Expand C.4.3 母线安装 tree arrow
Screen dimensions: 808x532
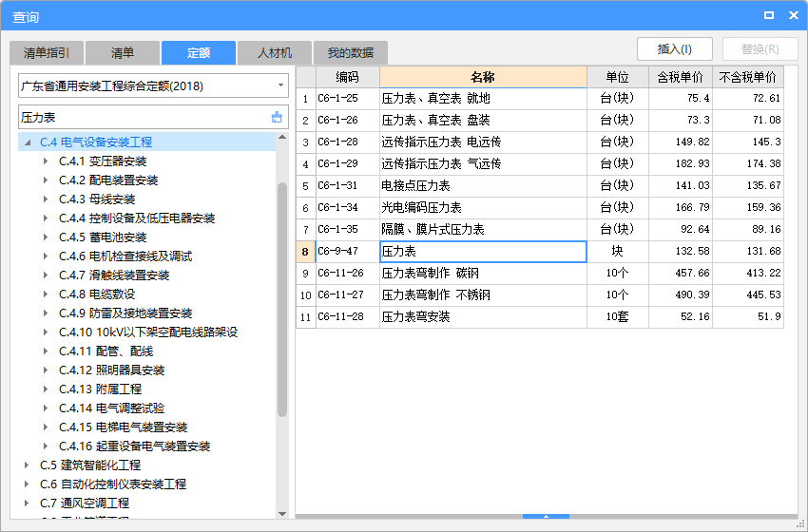point(46,199)
